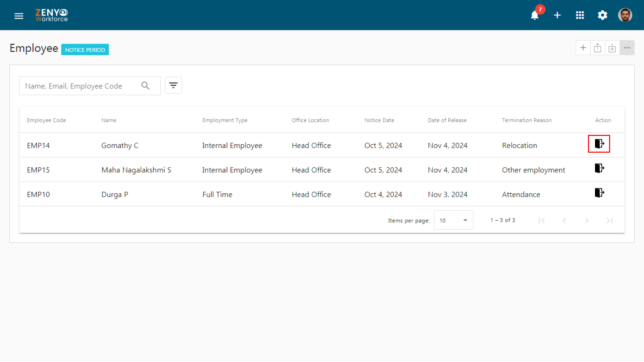Click the release action icon for Gomathy C
The image size is (644, 362).
click(x=599, y=144)
